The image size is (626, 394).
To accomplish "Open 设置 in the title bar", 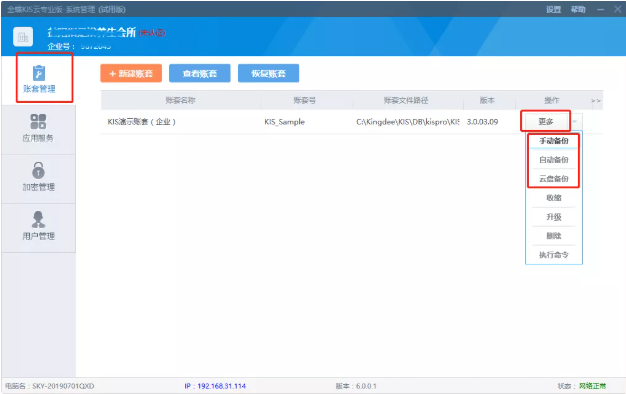I will (x=554, y=9).
